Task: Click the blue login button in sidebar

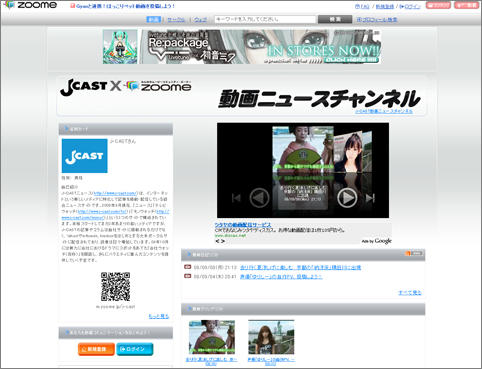Action: (x=135, y=349)
